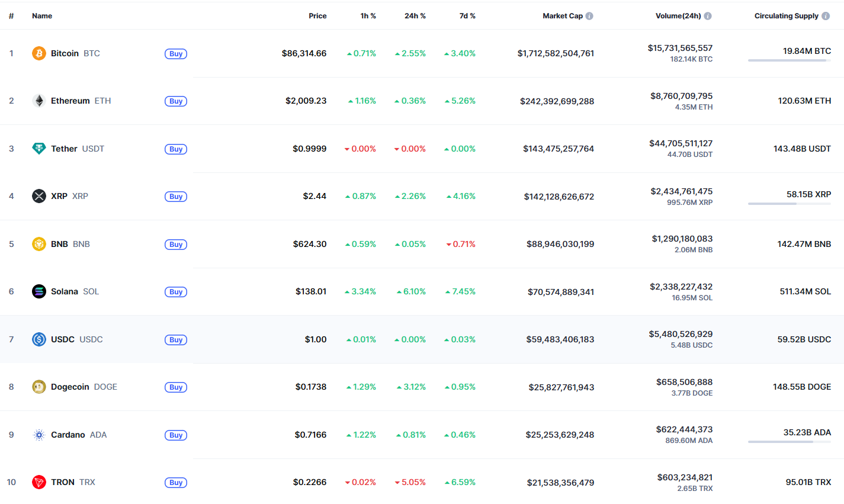844x504 pixels.
Task: Click Bitcoin's circulating supply progress bar
Action: (790, 60)
